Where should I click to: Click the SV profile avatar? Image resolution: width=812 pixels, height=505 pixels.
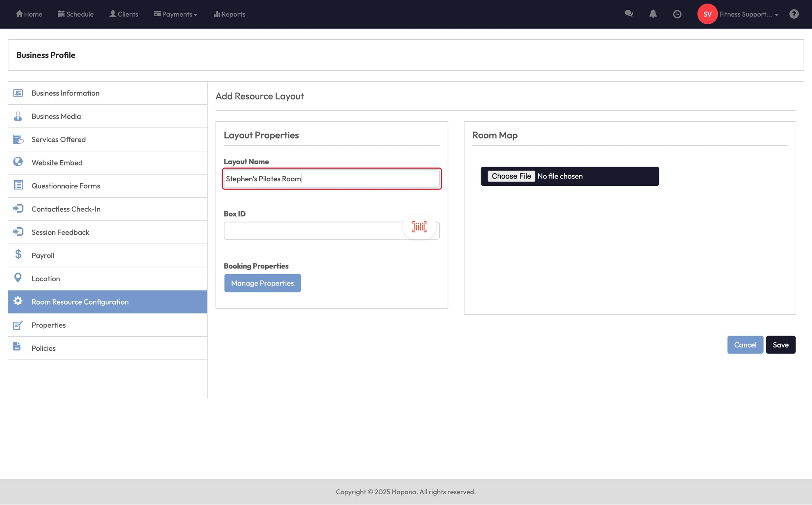(707, 14)
